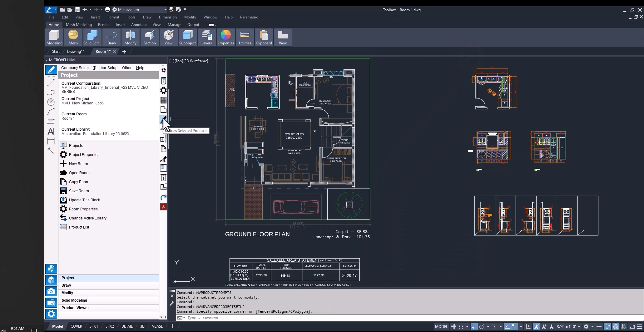Select the Arc tool in sidebar

point(51,112)
